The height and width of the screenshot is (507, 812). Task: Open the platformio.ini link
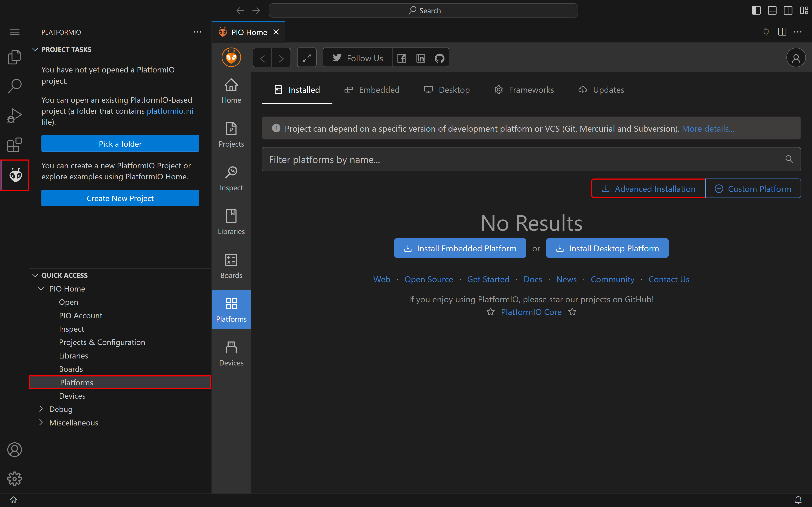pyautogui.click(x=170, y=111)
